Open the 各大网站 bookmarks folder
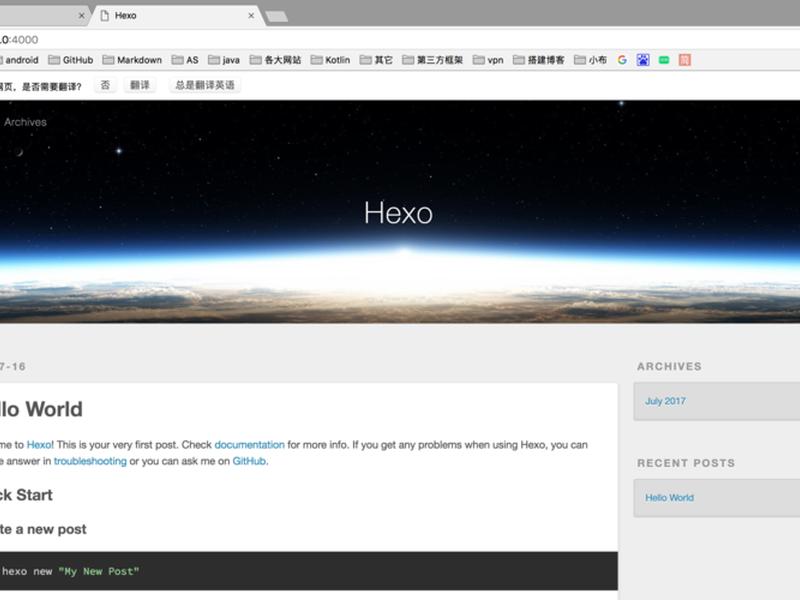The height and width of the screenshot is (600, 800). pyautogui.click(x=276, y=60)
